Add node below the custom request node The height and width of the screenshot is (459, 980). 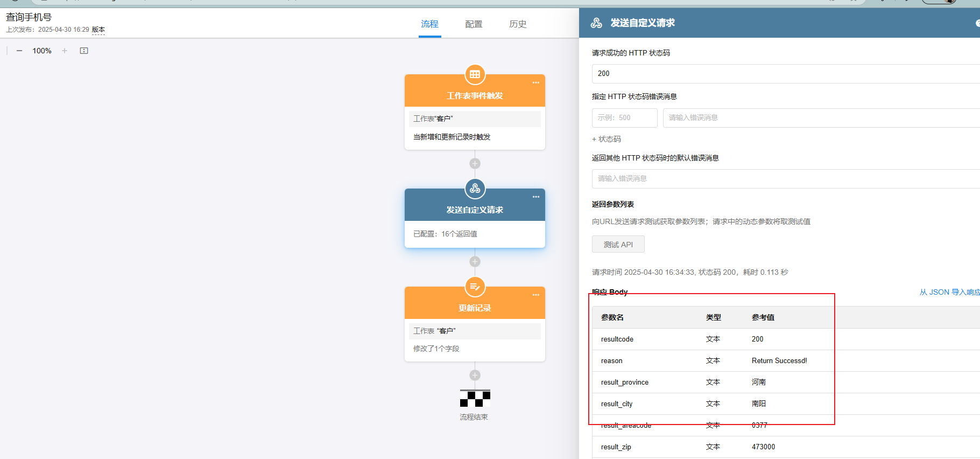pos(475,261)
